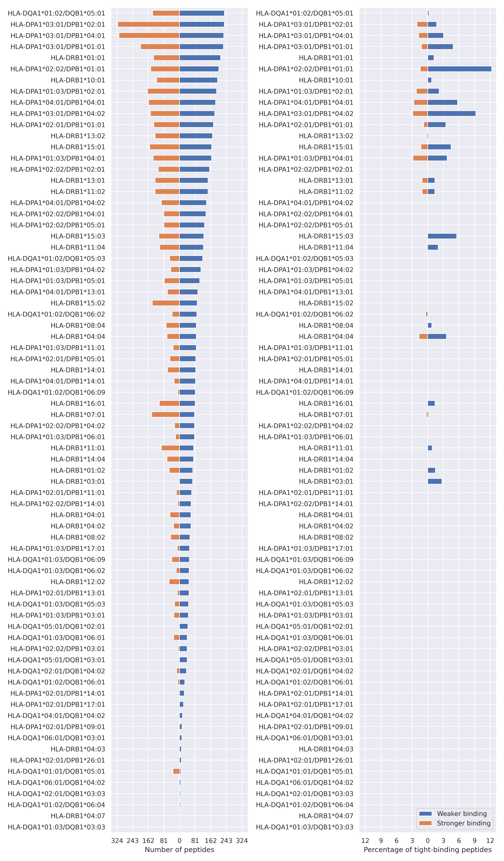The width and height of the screenshot is (504, 861).
Task: Select HLA-DRB1*12:02 label in Number of peptides chart
Action: (x=78, y=582)
